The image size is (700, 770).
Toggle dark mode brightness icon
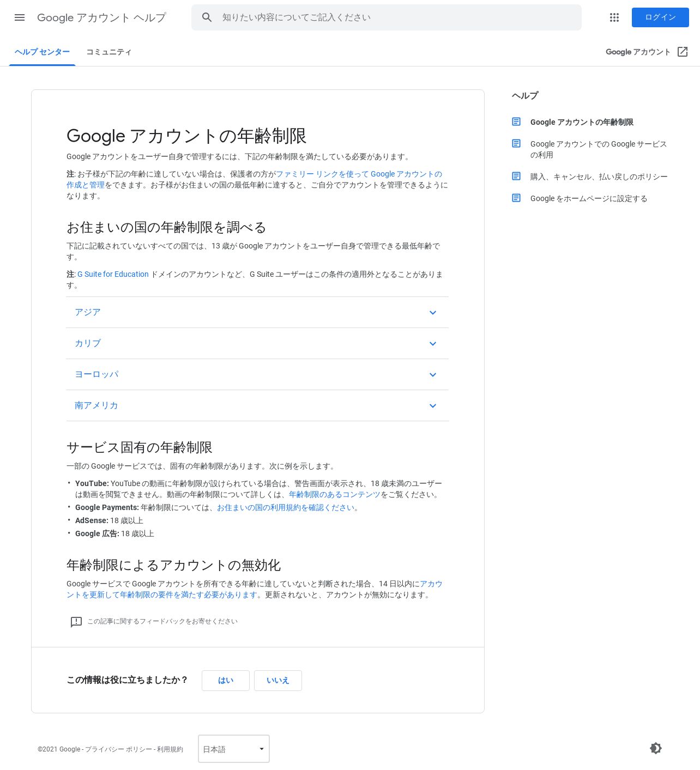[656, 748]
